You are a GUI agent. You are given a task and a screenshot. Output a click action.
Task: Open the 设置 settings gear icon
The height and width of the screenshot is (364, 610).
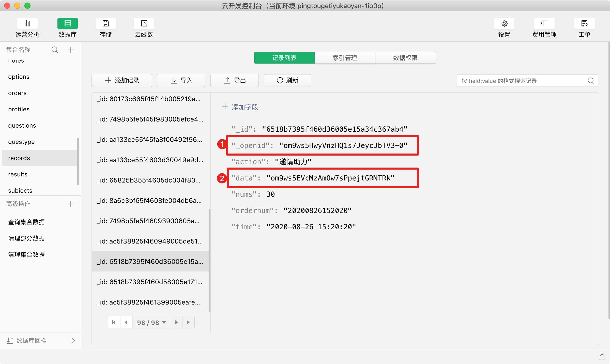(504, 24)
